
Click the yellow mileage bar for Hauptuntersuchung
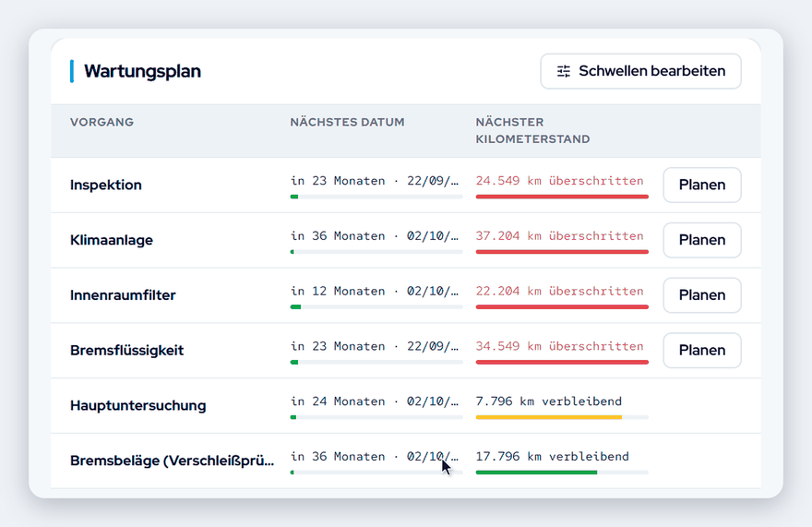click(x=549, y=417)
